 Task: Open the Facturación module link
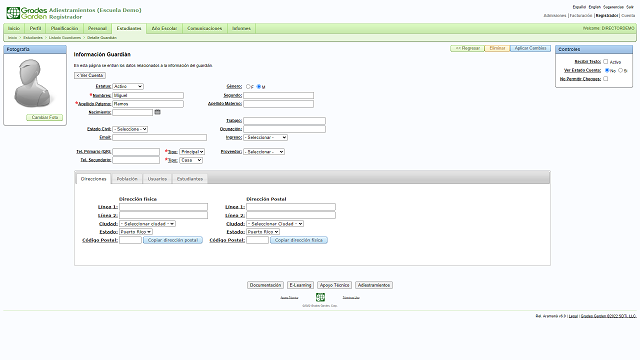coord(581,16)
